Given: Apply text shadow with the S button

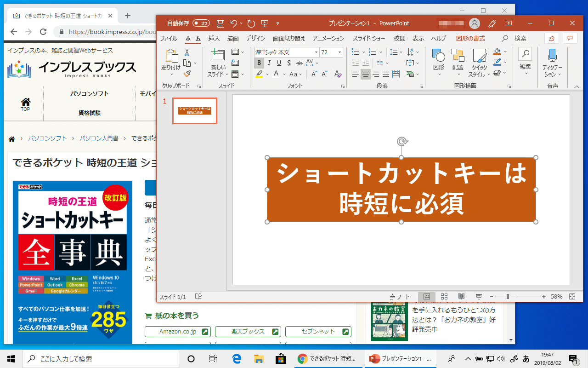Looking at the screenshot, I should [289, 63].
